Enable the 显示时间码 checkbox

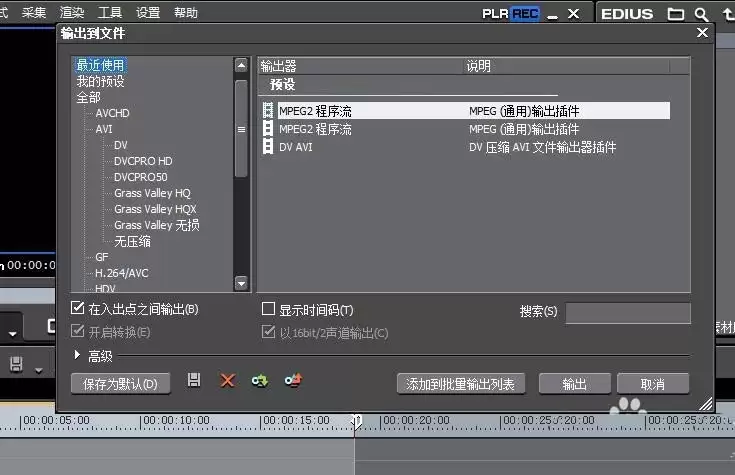[268, 309]
